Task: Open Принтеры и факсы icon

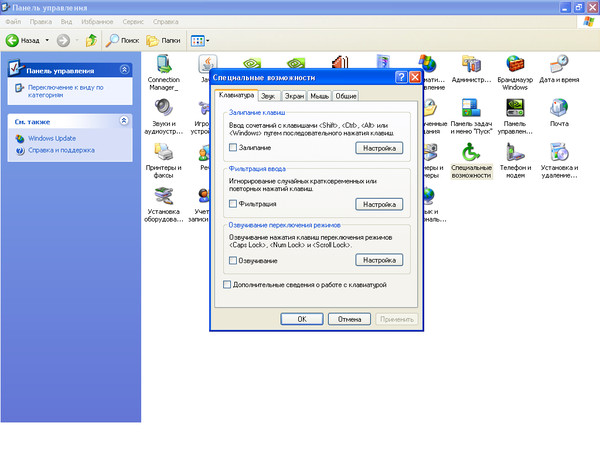Action: pos(164,160)
